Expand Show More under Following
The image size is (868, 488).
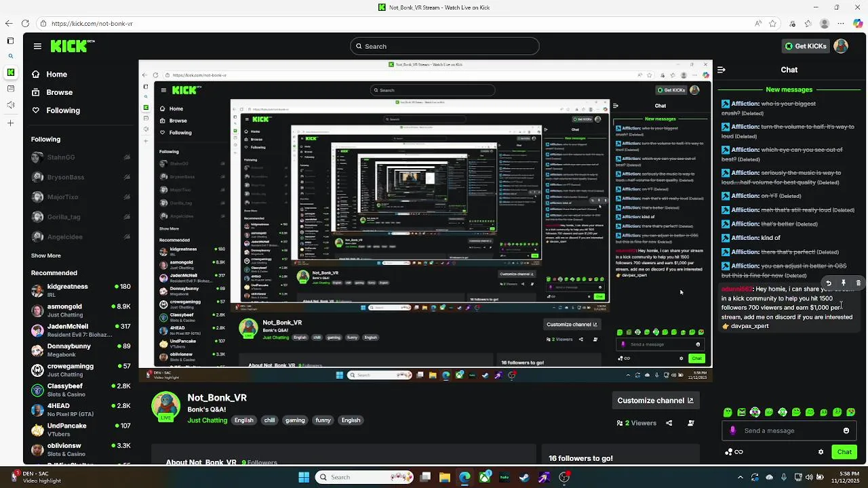point(46,256)
